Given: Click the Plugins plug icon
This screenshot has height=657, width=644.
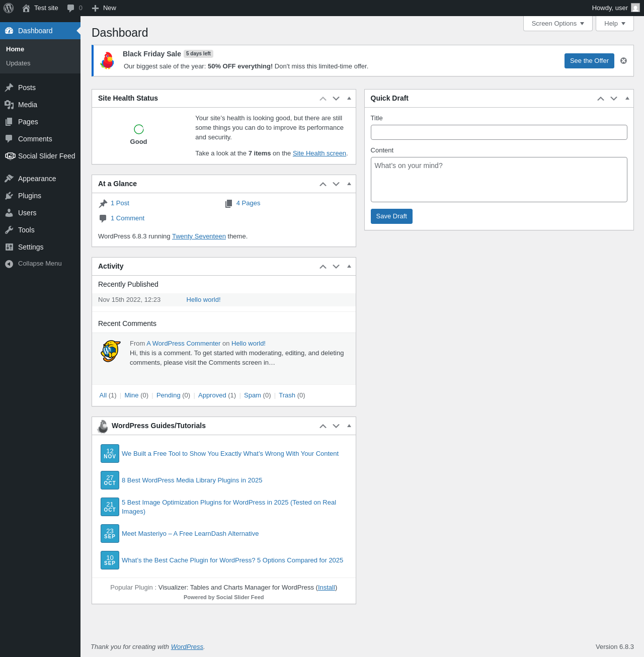Looking at the screenshot, I should pos(9,196).
